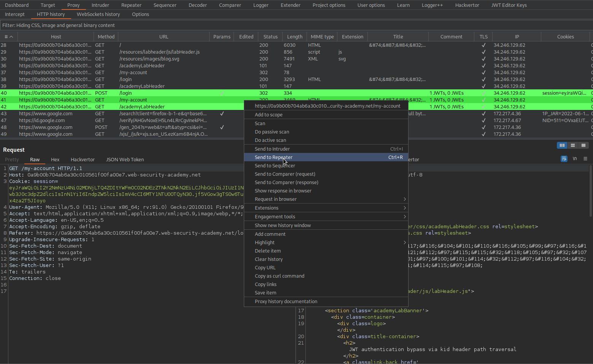Expand Request in browser submenu
This screenshot has width=593, height=364.
point(326,199)
